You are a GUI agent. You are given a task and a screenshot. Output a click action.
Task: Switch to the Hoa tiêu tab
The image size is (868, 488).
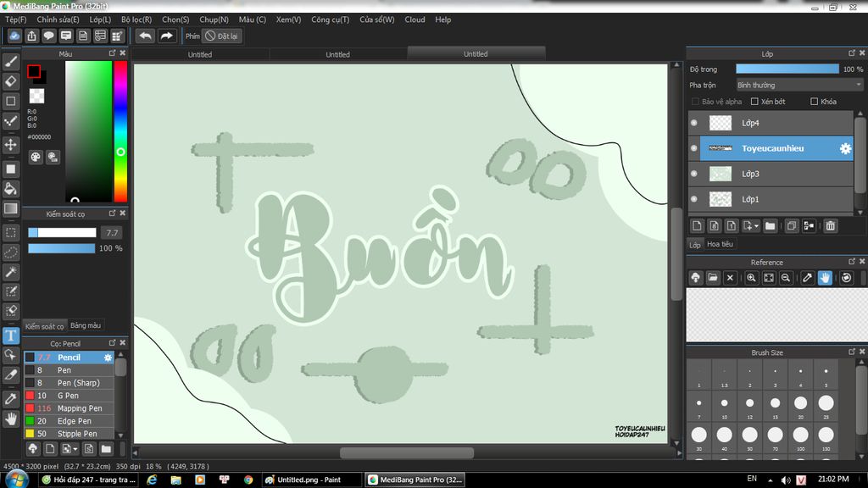coord(720,244)
